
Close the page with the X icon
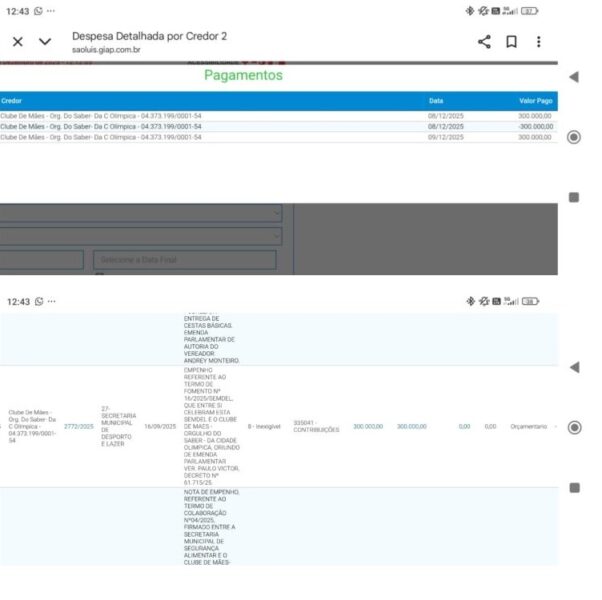pos(18,42)
